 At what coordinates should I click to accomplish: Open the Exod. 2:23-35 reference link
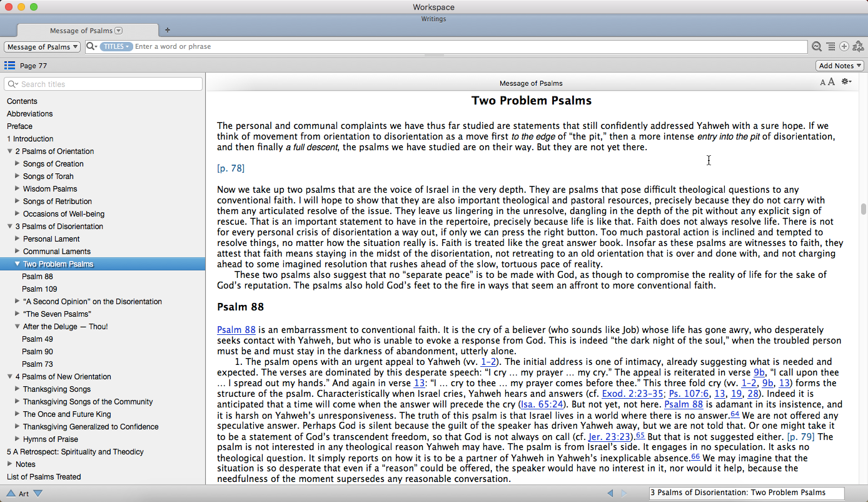[x=632, y=394]
